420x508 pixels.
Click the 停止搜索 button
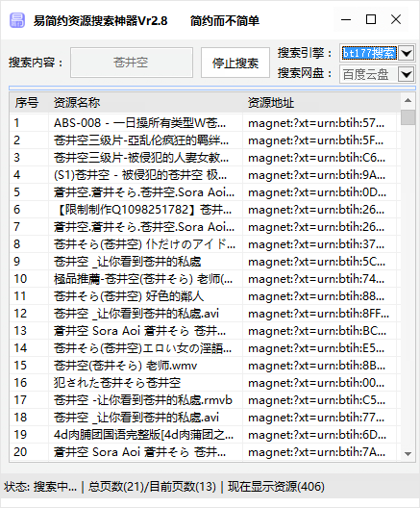click(235, 63)
